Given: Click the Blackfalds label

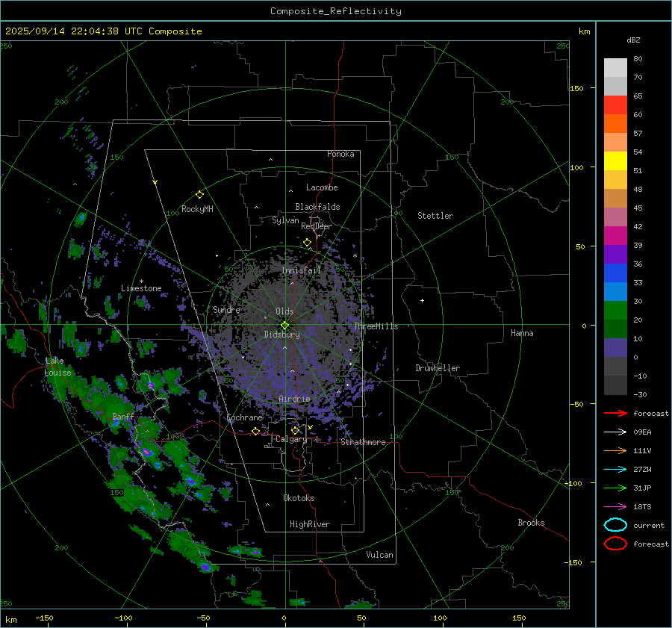Looking at the screenshot, I should 317,207.
